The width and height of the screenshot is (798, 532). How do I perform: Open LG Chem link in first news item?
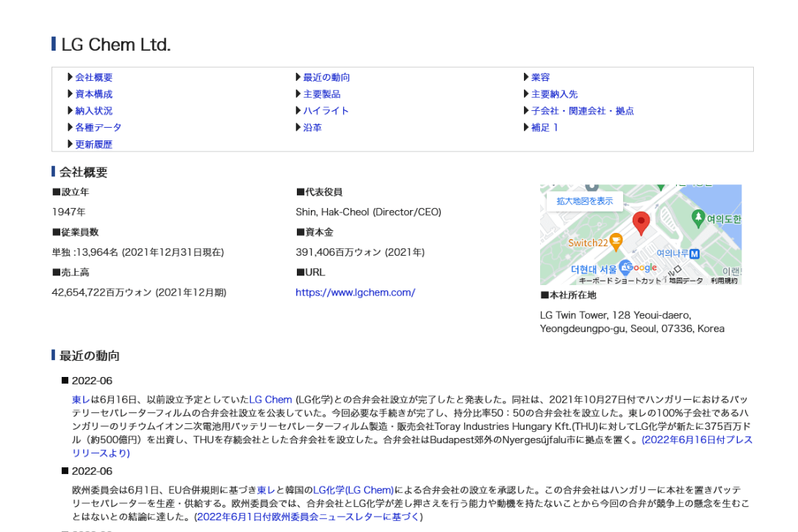tap(270, 400)
